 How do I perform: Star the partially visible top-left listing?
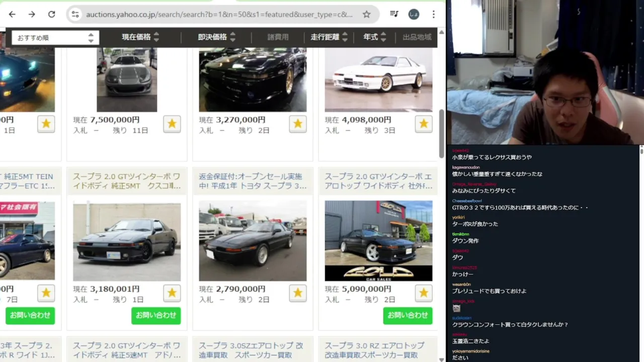click(46, 124)
